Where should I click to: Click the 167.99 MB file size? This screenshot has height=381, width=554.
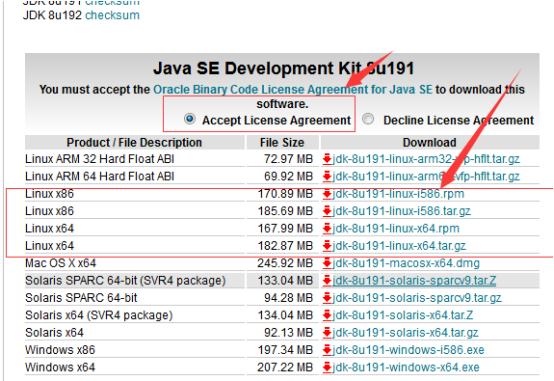coord(285,228)
